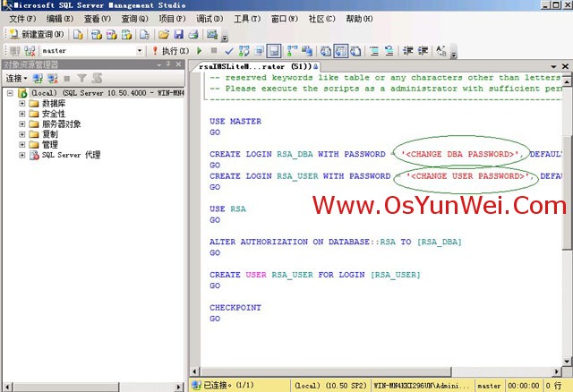Expand the 数据库 (Databases) folder
Screen dimensions: 573x392
21,104
